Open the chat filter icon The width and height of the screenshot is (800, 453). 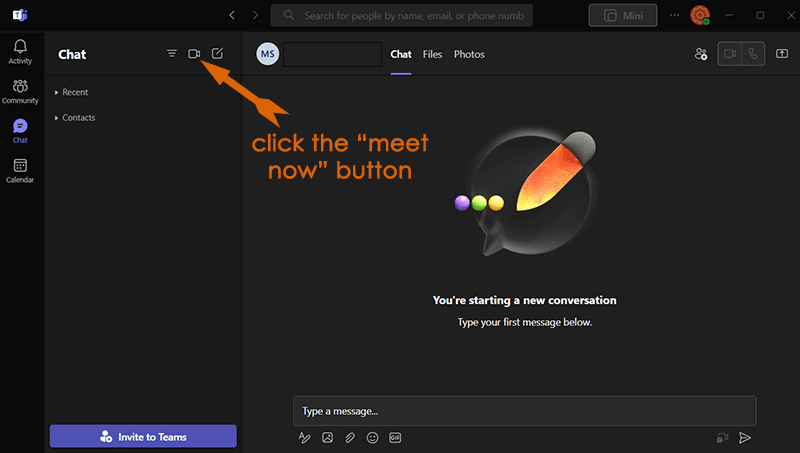(172, 54)
